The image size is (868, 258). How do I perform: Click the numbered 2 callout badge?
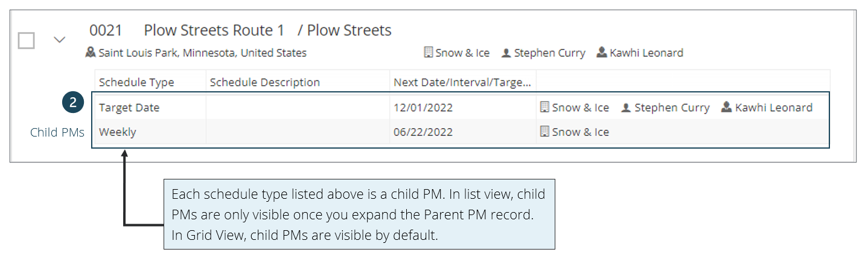coord(72,103)
